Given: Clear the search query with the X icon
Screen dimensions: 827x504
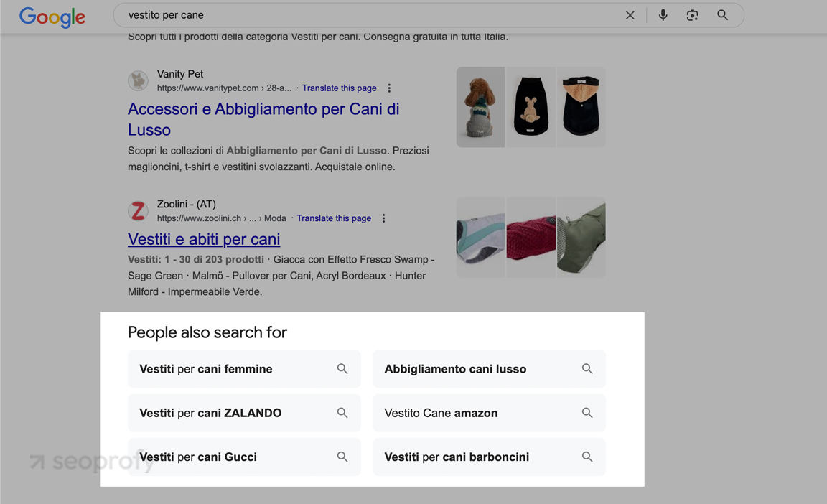Looking at the screenshot, I should (630, 15).
